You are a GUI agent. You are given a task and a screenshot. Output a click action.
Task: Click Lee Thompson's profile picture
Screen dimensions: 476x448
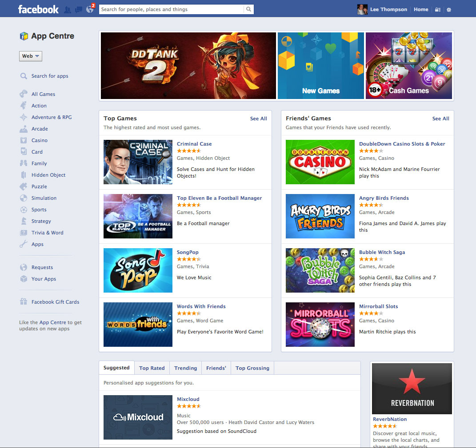point(363,9)
